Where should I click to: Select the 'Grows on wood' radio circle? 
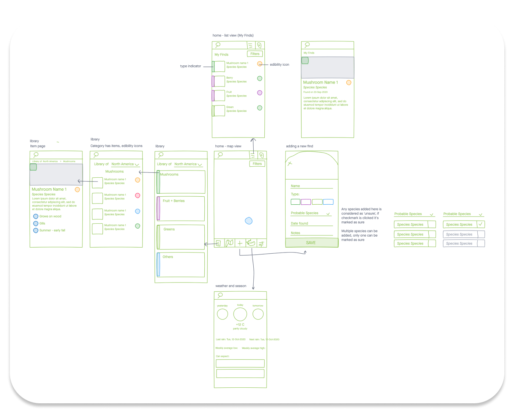36,216
